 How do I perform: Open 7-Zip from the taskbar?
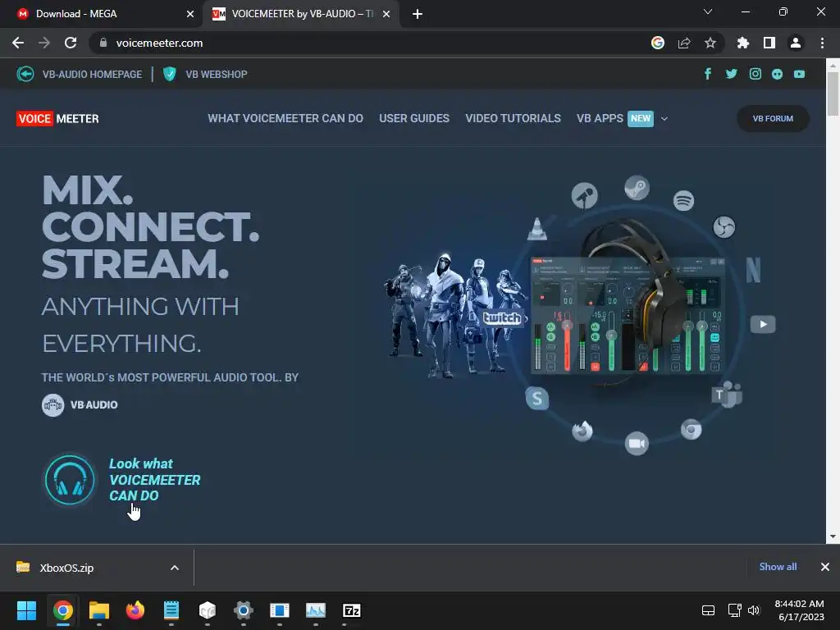click(351, 610)
